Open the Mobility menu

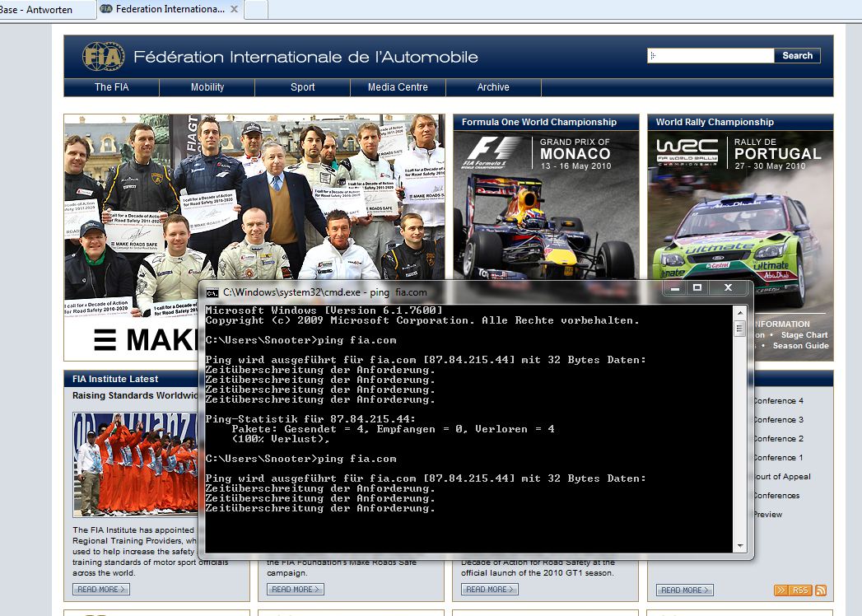207,87
